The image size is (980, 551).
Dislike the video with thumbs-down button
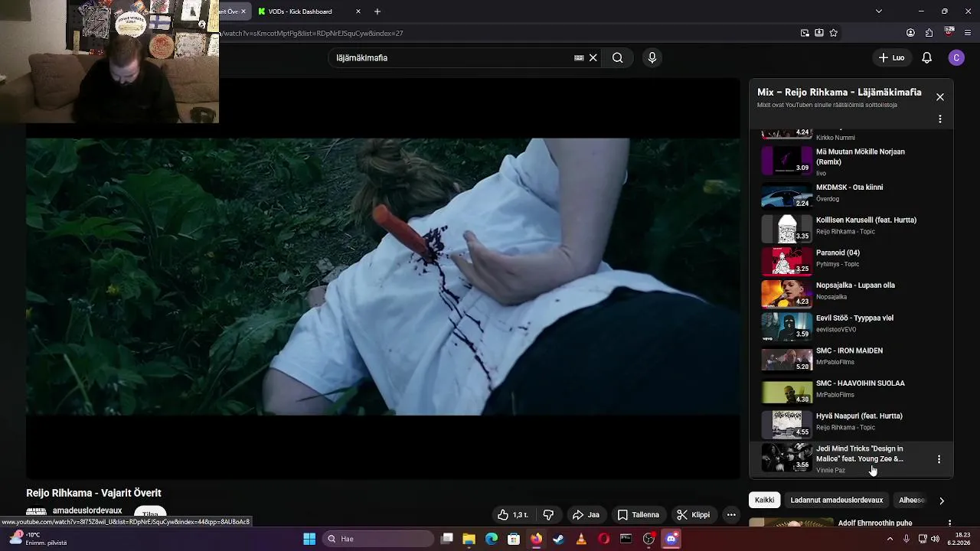548,515
